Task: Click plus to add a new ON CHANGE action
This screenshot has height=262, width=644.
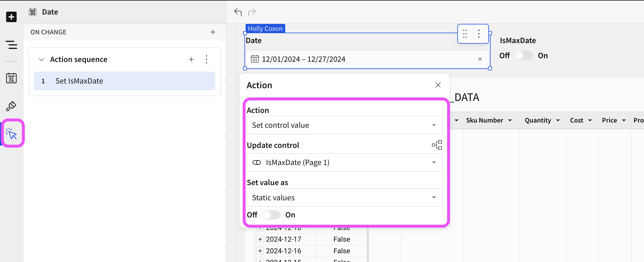Action: click(213, 32)
